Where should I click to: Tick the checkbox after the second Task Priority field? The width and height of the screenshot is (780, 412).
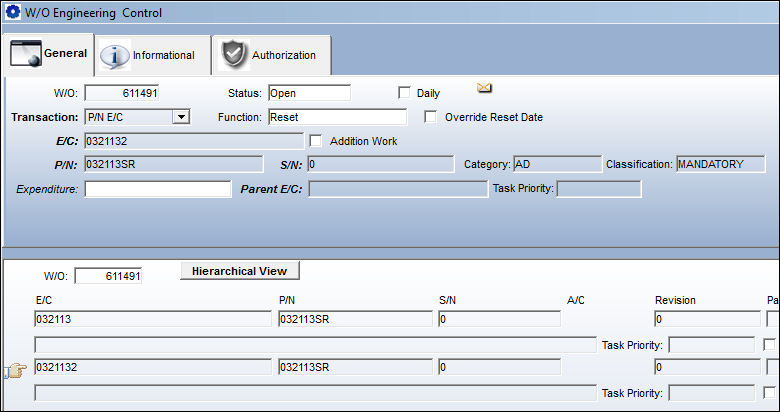point(769,393)
